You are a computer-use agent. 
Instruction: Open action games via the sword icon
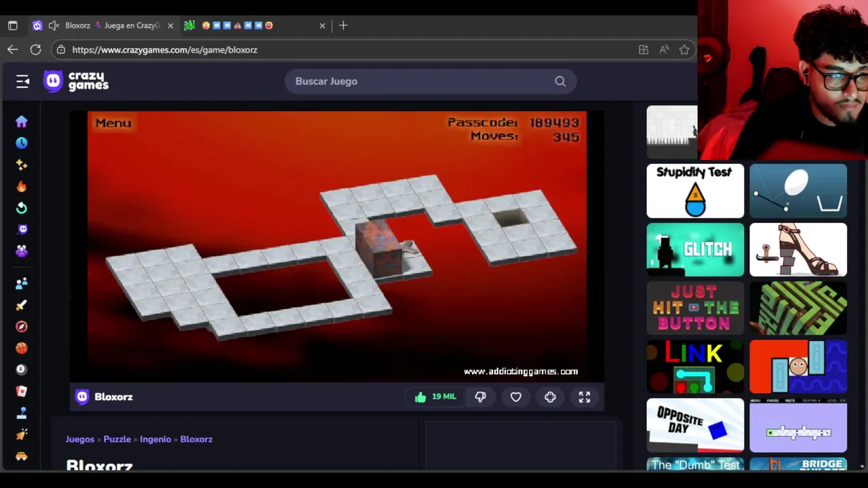22,305
